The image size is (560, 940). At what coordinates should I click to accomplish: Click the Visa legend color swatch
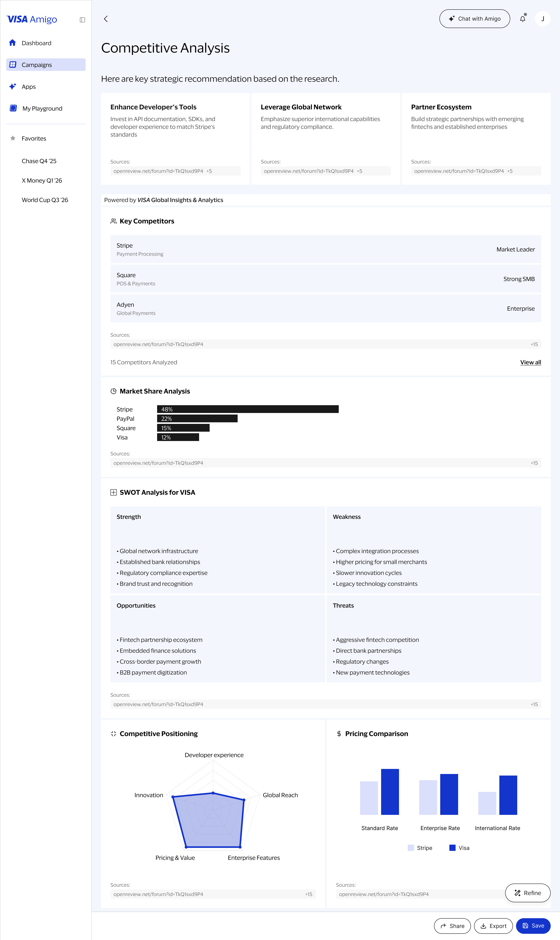[x=452, y=848]
